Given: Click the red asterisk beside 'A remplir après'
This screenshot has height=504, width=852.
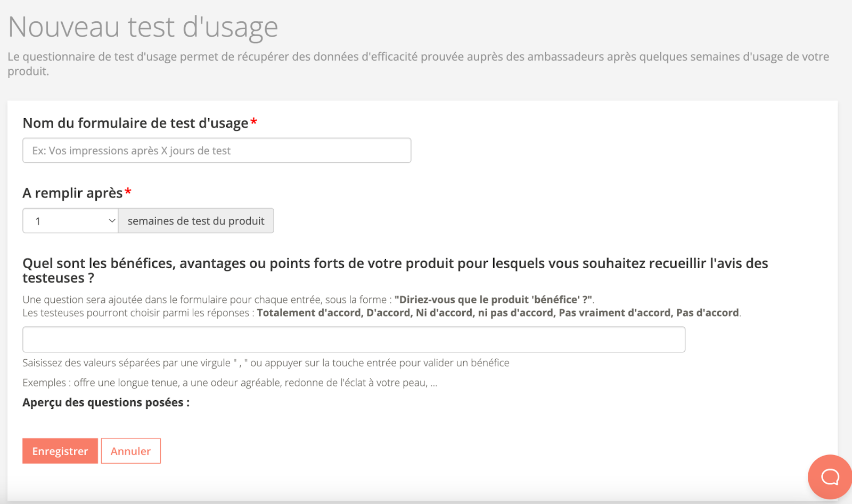Looking at the screenshot, I should click(x=128, y=192).
